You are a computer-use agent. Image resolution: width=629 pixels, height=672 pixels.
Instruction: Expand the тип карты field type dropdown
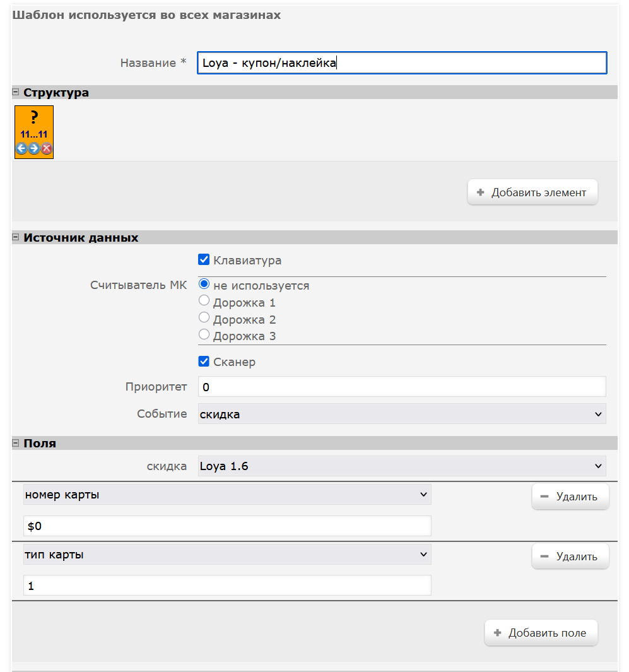[227, 555]
